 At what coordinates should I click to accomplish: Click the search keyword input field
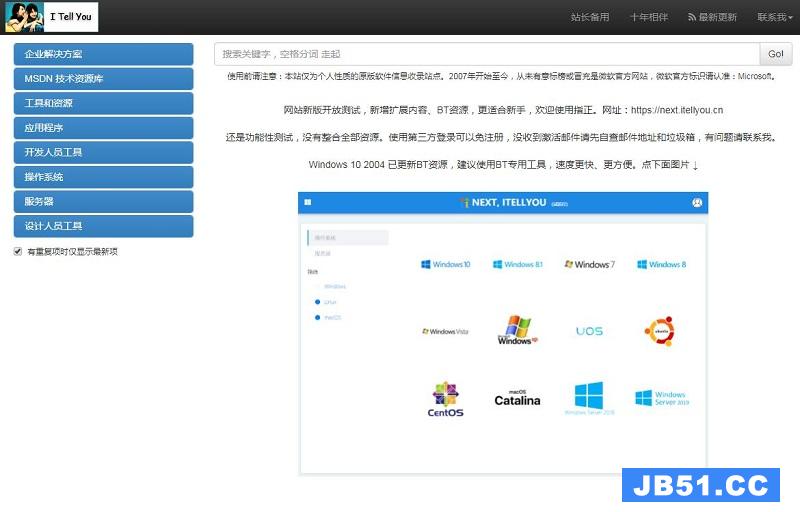tap(486, 54)
